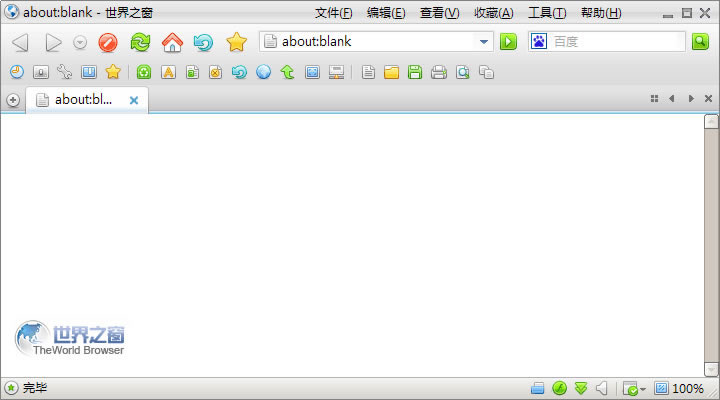Screen dimensions: 720x400
Task: Click the green star icon beside 完毕
Action: (x=11, y=388)
